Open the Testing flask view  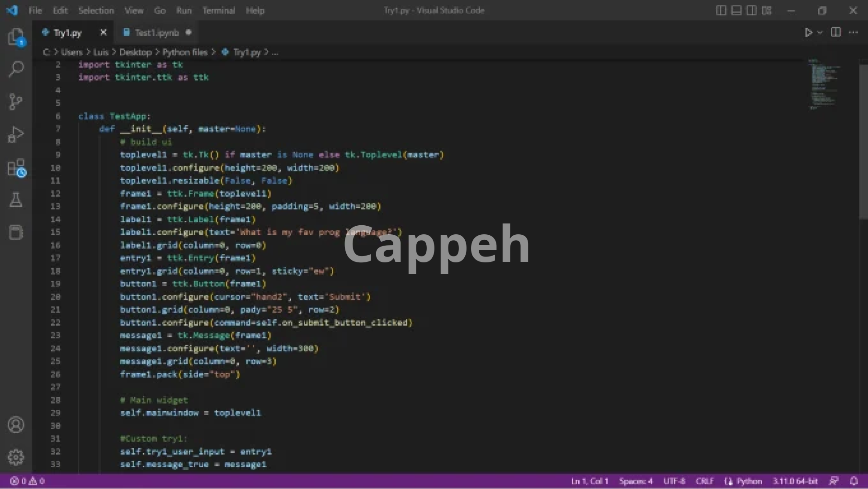click(16, 199)
